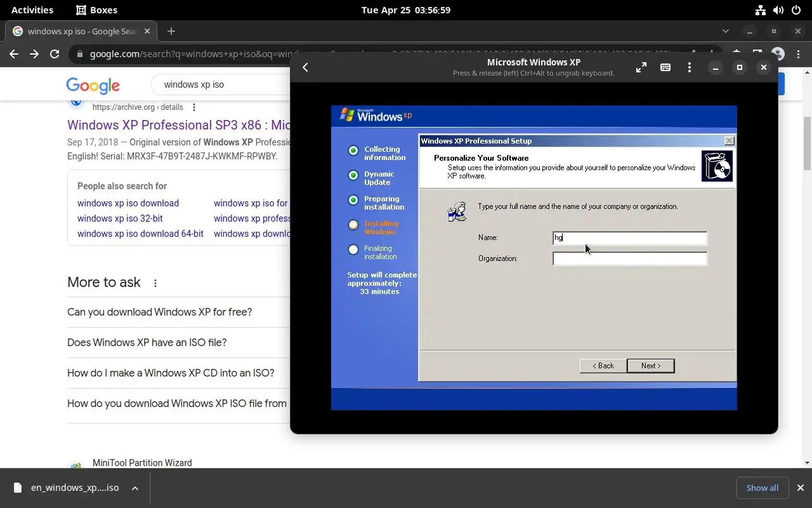The width and height of the screenshot is (812, 508).
Task: Open the clock and calendar in top bar
Action: (x=406, y=10)
